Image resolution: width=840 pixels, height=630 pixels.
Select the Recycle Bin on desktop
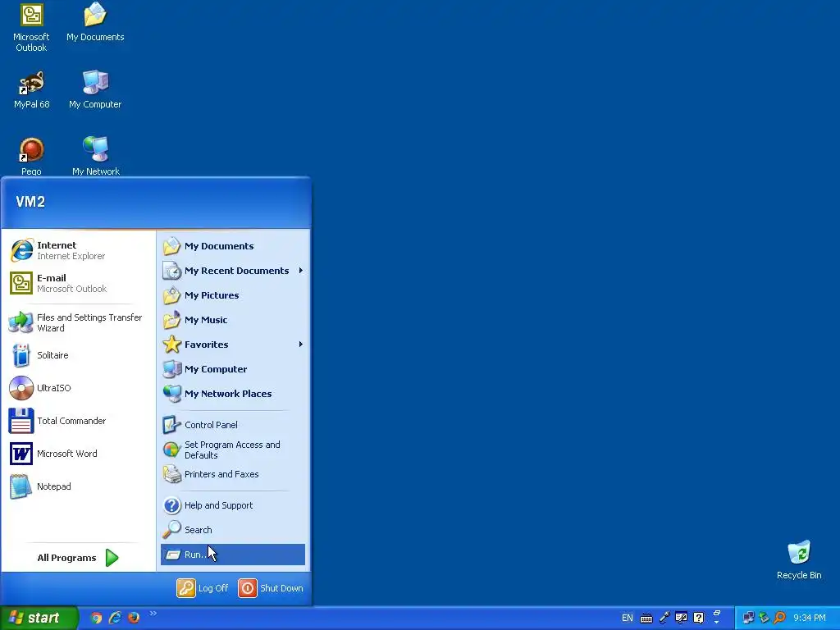pos(799,560)
